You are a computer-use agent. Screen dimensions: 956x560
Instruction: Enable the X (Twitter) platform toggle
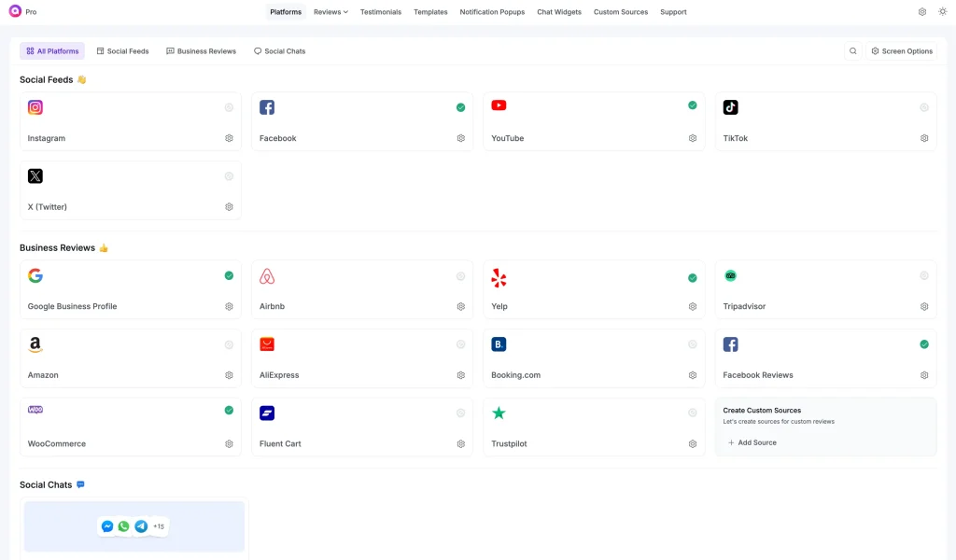[x=229, y=176]
